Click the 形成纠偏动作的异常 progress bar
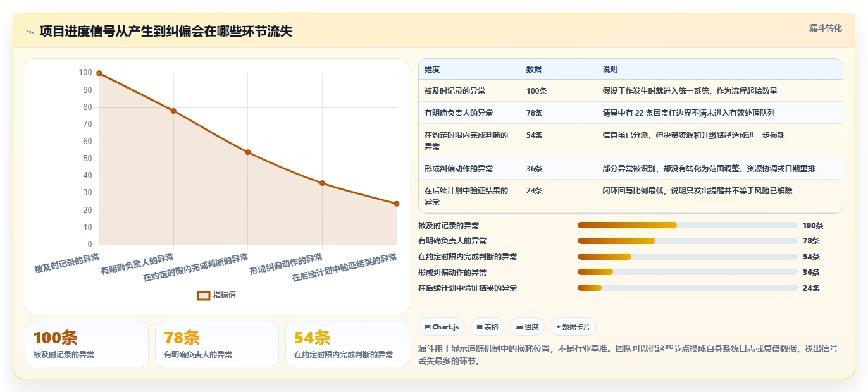Viewport: 868px width, 392px height. pyautogui.click(x=688, y=273)
